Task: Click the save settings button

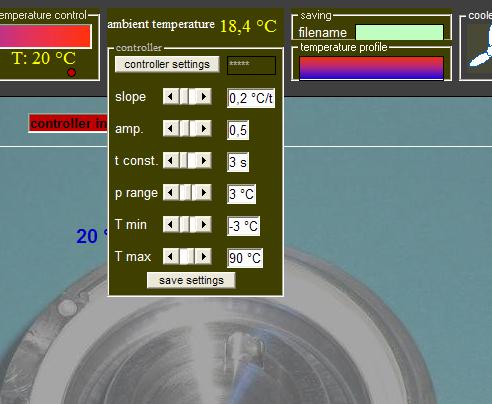Action: (191, 280)
